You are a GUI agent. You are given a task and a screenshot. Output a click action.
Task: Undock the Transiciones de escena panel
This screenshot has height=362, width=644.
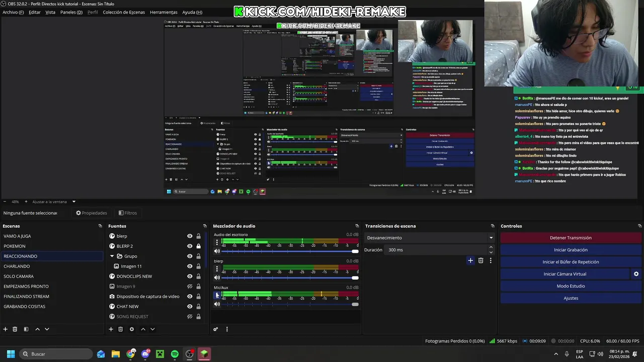click(493, 226)
